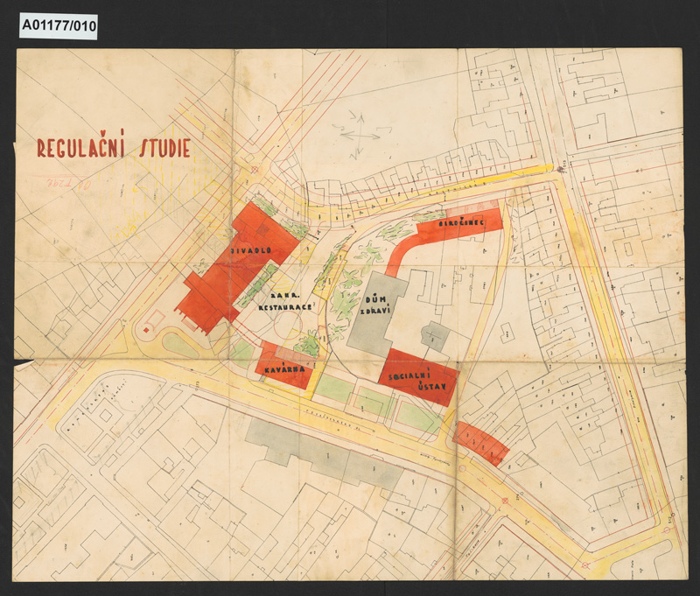Click the red circled cross at top crossroads
This screenshot has width=700, height=596.
point(255,170)
